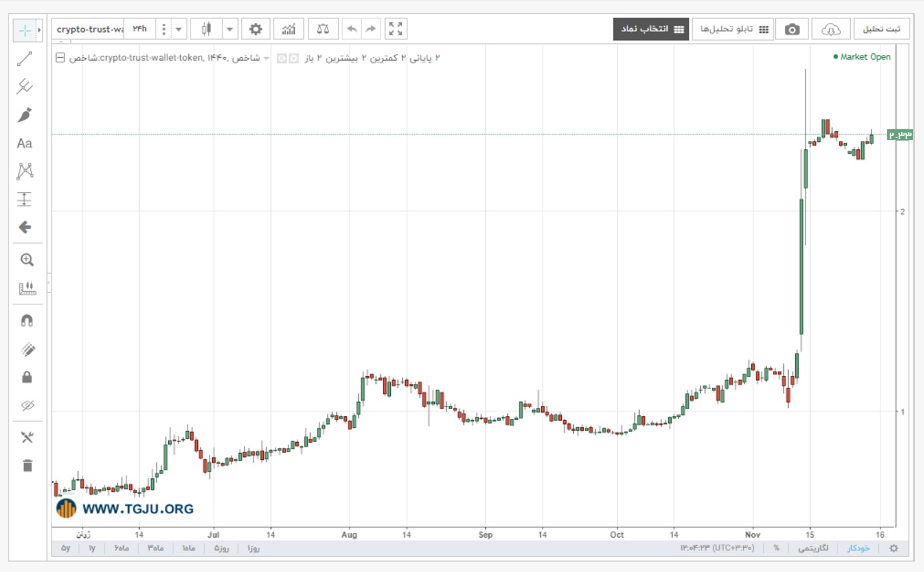Expand the cursor tool flyout arrow
Image resolution: width=924 pixels, height=572 pixels.
coord(39,30)
